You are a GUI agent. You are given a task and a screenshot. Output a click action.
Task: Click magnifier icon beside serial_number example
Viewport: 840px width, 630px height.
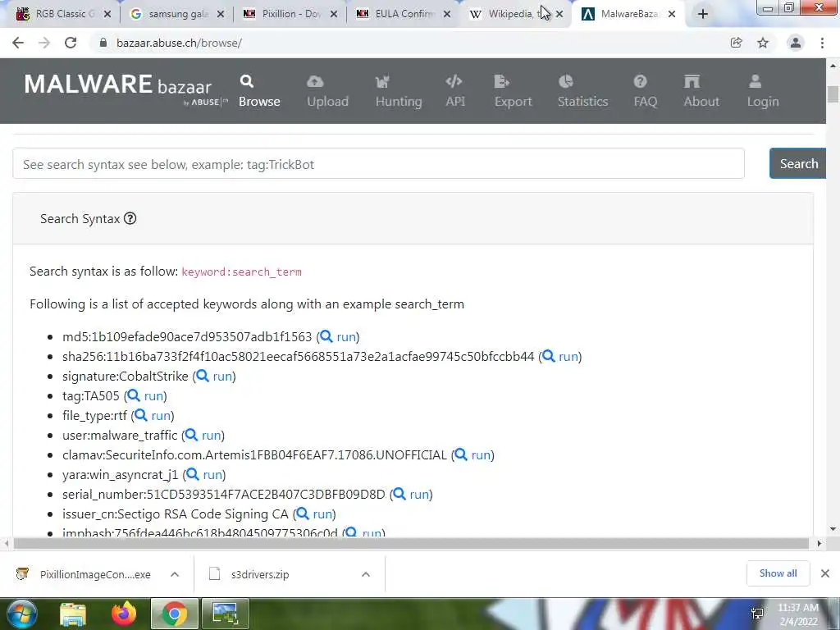(x=399, y=495)
